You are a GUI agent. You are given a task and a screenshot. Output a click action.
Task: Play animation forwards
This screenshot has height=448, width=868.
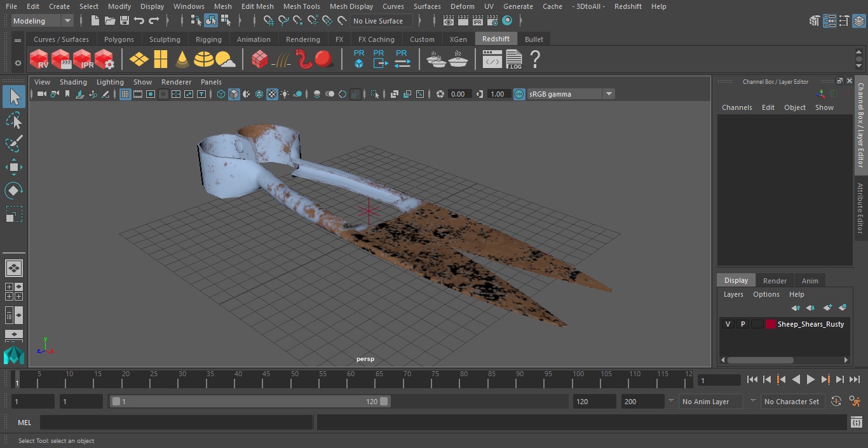tap(810, 379)
